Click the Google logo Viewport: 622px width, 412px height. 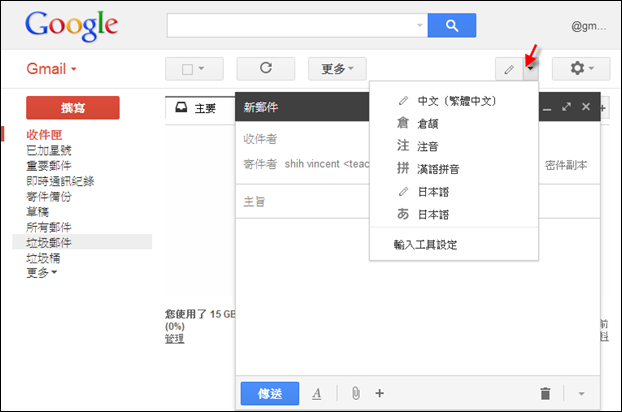pos(71,25)
